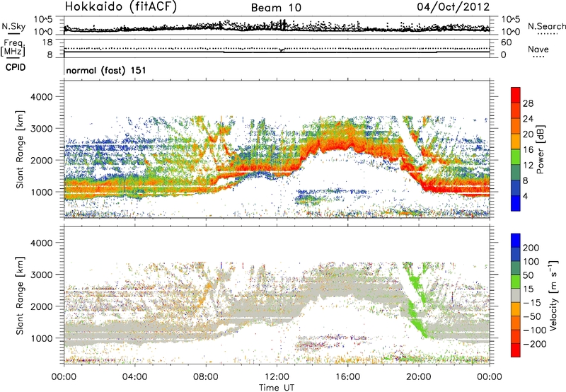This screenshot has width=566, height=392.
Task: Click the 'Time UT' axis label
Action: (277, 388)
